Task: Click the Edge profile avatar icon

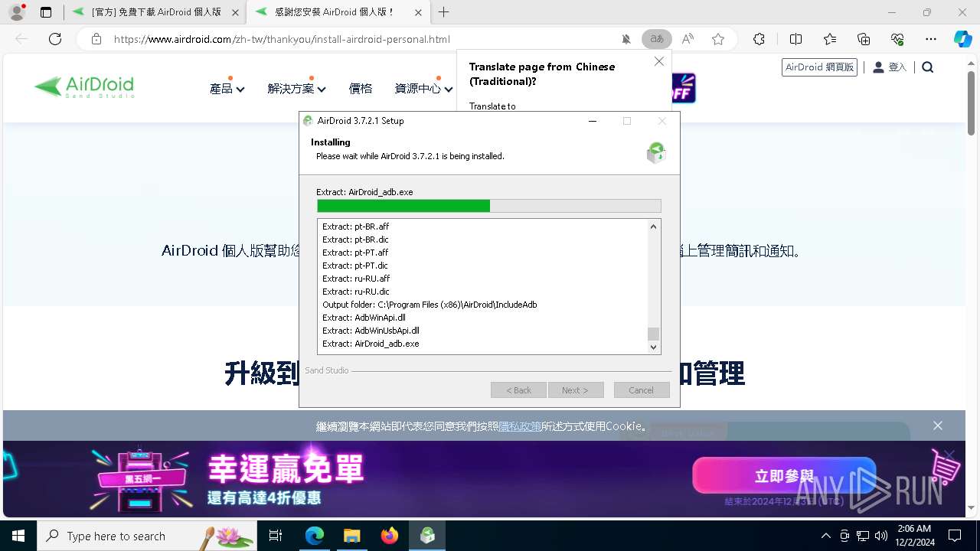Action: pos(17,12)
